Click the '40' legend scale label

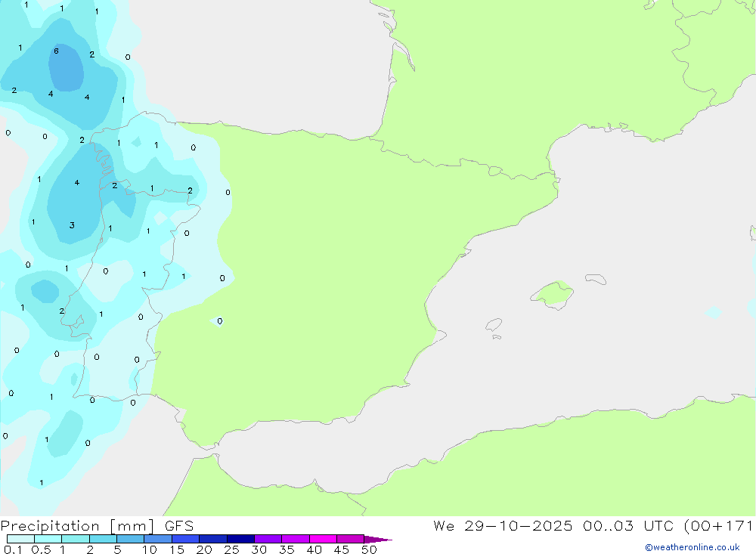pos(314,549)
